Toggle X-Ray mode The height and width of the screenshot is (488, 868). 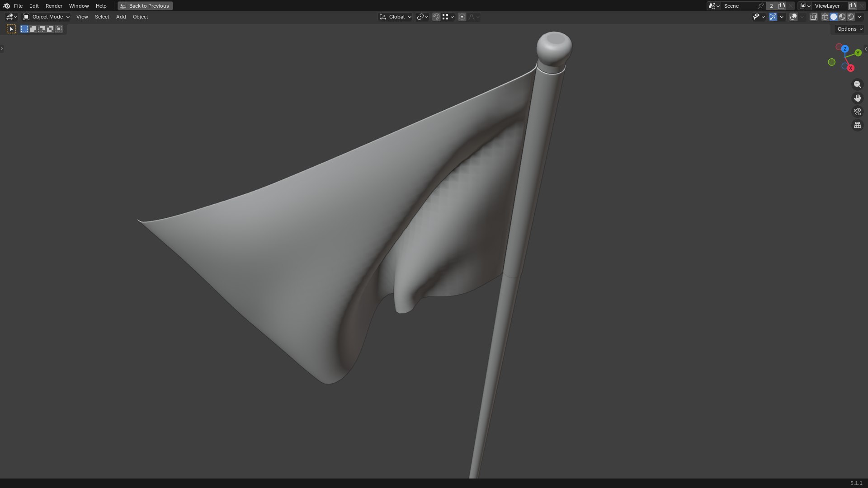(x=813, y=17)
